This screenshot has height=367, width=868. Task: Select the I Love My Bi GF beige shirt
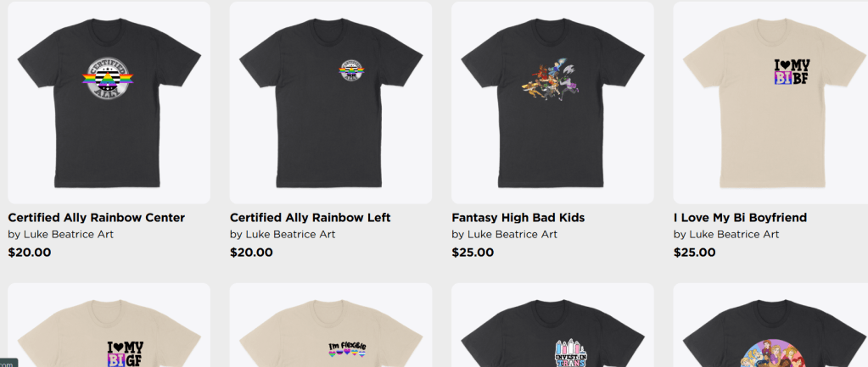coord(109,325)
